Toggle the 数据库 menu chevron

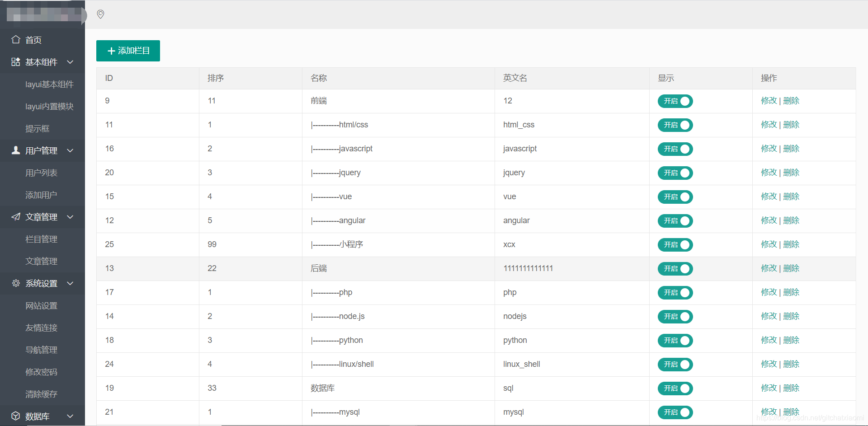[x=70, y=416]
